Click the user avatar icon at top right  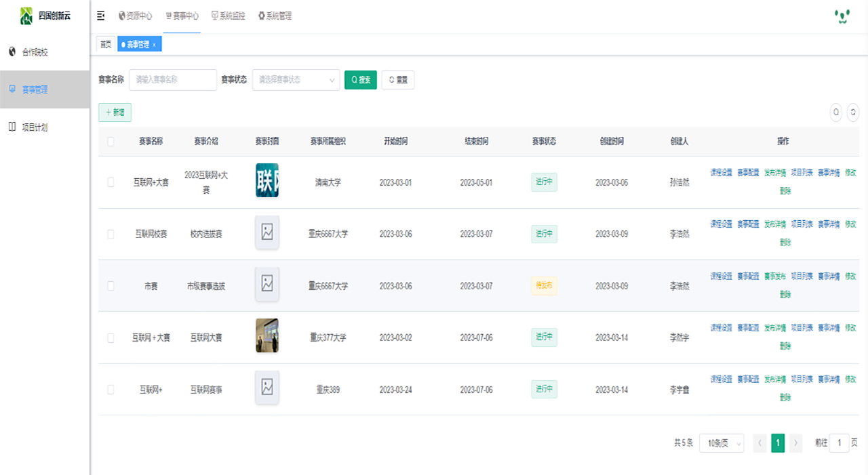point(842,16)
